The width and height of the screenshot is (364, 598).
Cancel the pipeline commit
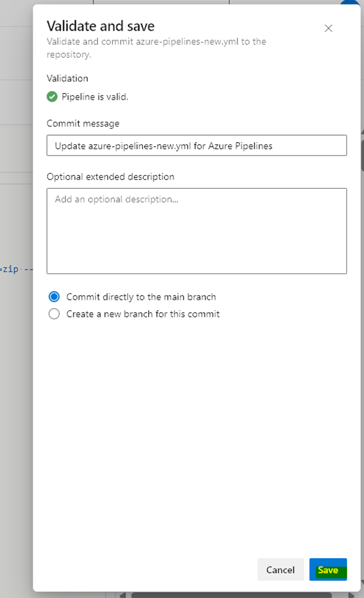[281, 570]
